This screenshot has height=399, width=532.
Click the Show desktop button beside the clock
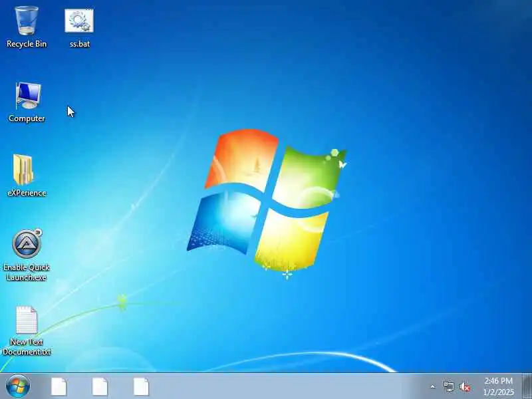coord(527,386)
